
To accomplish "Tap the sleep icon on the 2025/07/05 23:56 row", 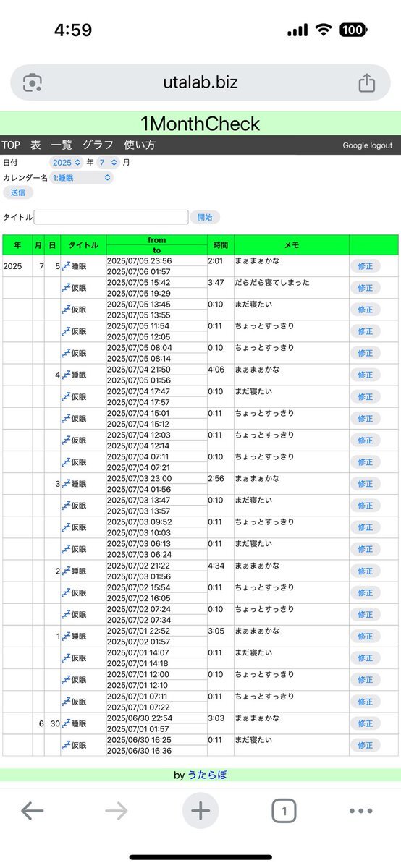I will pyautogui.click(x=66, y=265).
